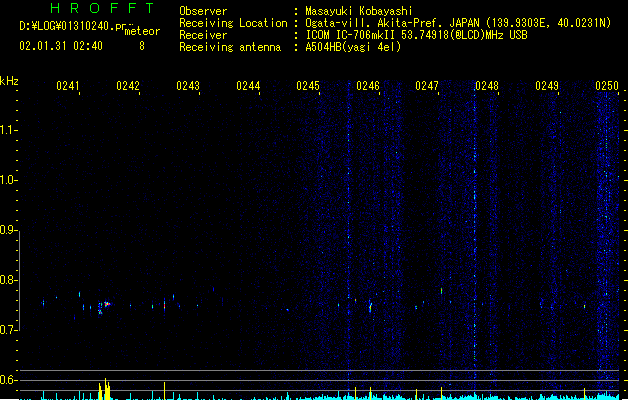Click the 0249 time marker
This screenshot has width=629, height=400.
point(547,85)
